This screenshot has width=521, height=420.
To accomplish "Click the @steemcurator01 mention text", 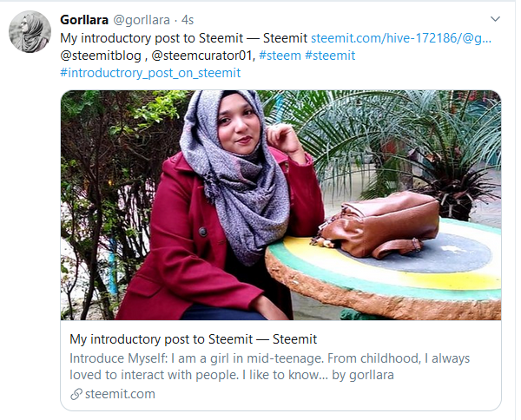I will (x=203, y=56).
